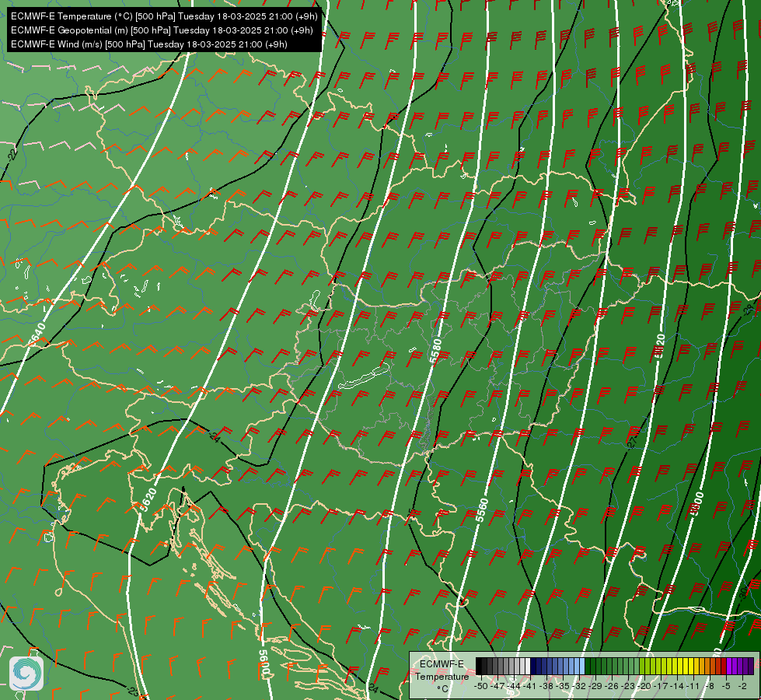This screenshot has height=700, width=761.
Task: Select the ECMWF-E Temperature 500 hPa legend line
Action: 164,16
